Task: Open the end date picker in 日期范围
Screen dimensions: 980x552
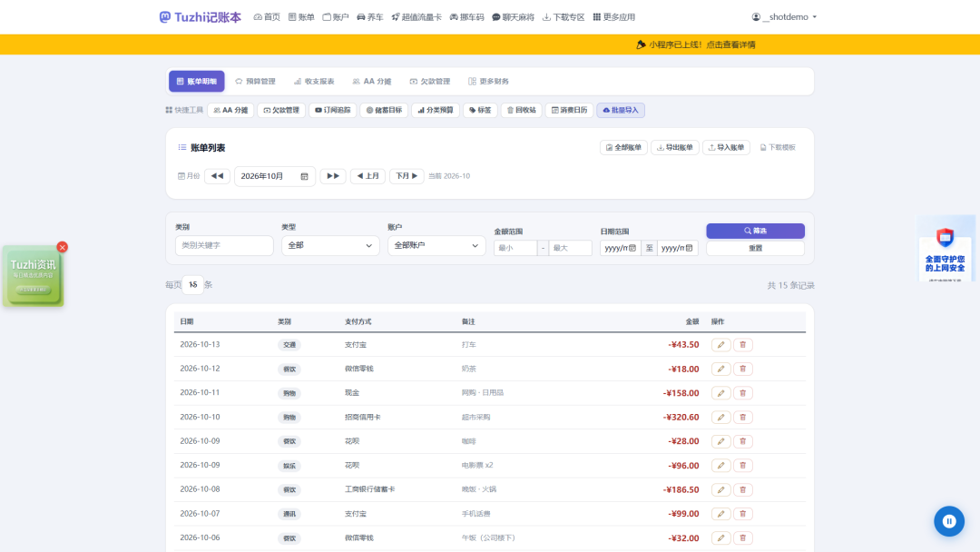Action: pos(689,248)
